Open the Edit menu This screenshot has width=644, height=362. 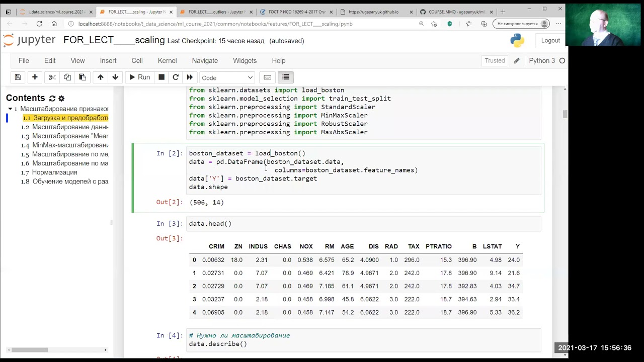click(x=50, y=61)
